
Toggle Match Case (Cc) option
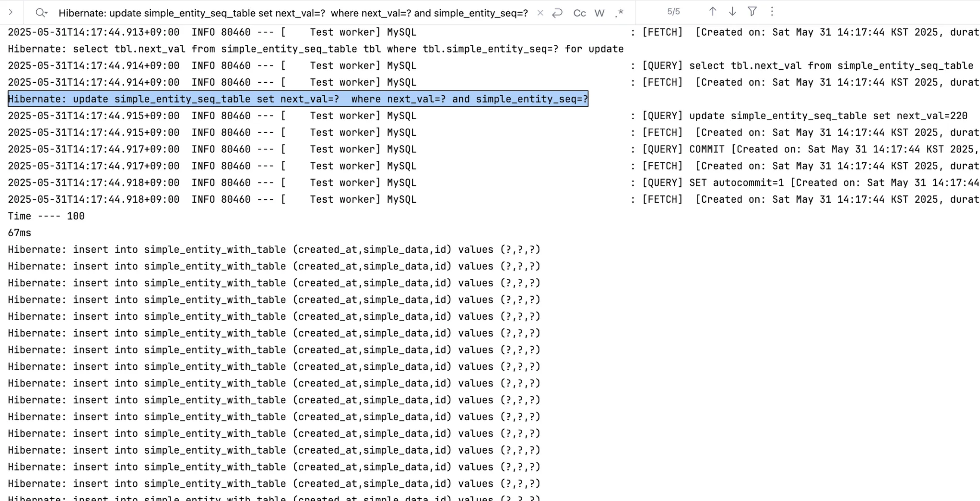tap(579, 13)
